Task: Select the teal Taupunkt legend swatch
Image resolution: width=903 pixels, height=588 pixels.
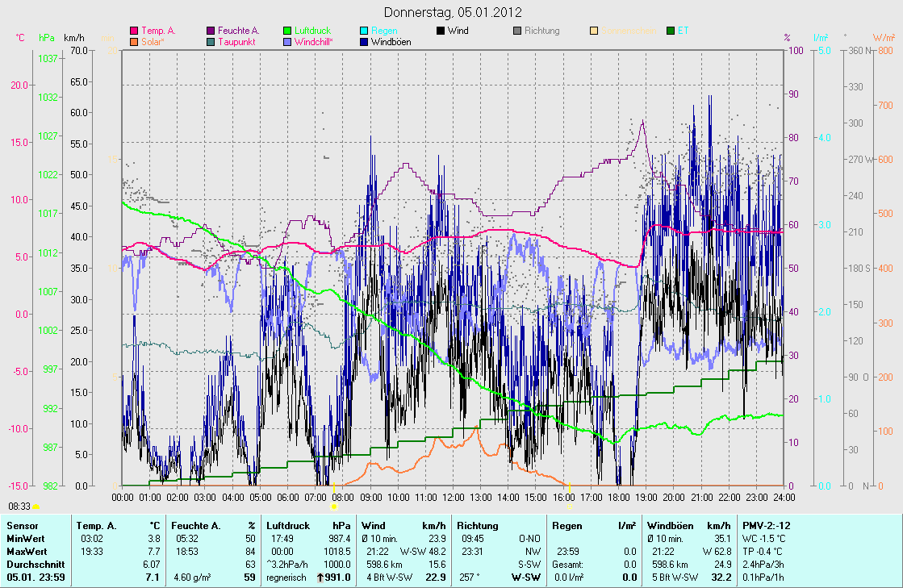Action: [211, 42]
